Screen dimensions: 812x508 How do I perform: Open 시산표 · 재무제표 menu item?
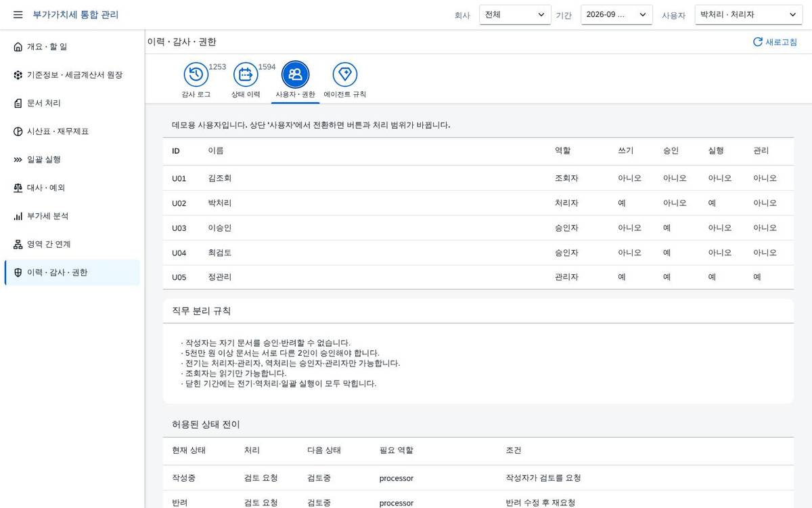pyautogui.click(x=72, y=131)
